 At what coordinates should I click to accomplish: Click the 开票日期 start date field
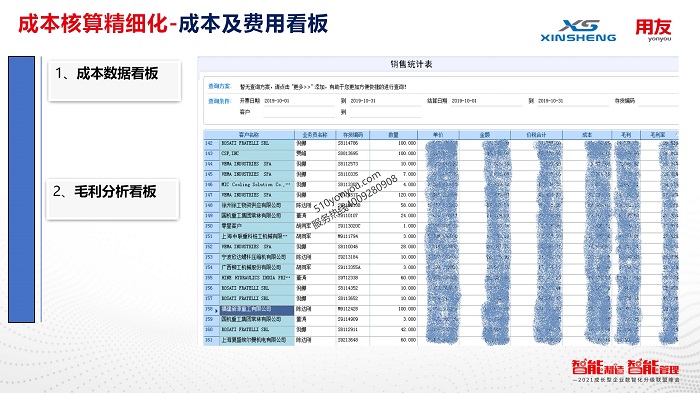(299, 101)
